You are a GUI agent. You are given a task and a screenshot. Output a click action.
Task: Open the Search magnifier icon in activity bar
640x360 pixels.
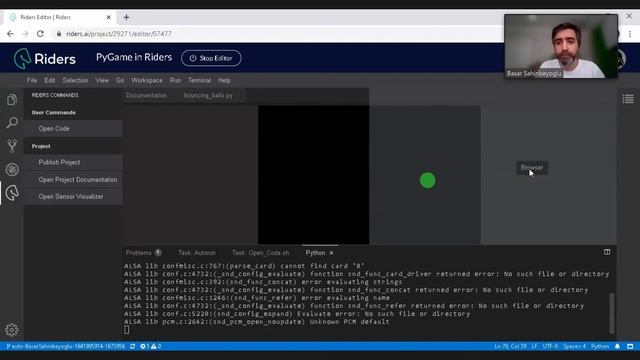click(12, 122)
